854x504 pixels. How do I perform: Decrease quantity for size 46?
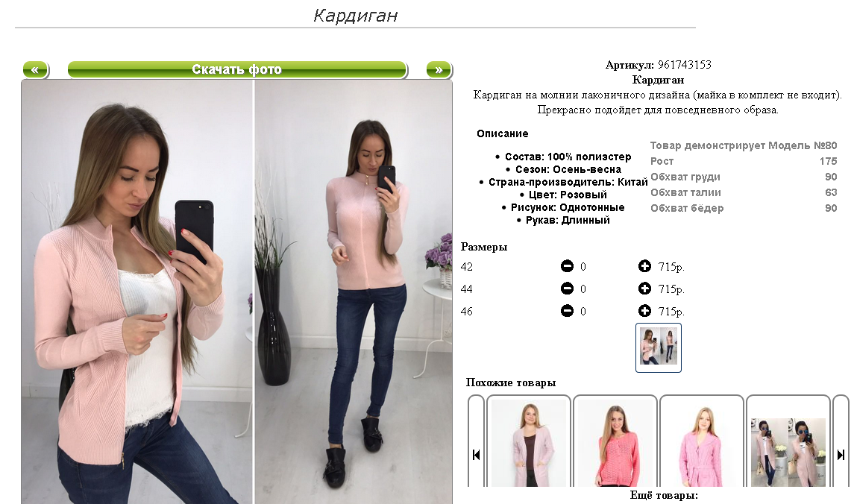click(567, 311)
